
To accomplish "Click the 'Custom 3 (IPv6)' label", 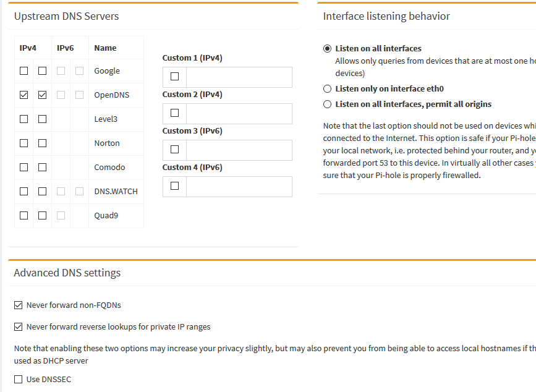I will point(192,131).
